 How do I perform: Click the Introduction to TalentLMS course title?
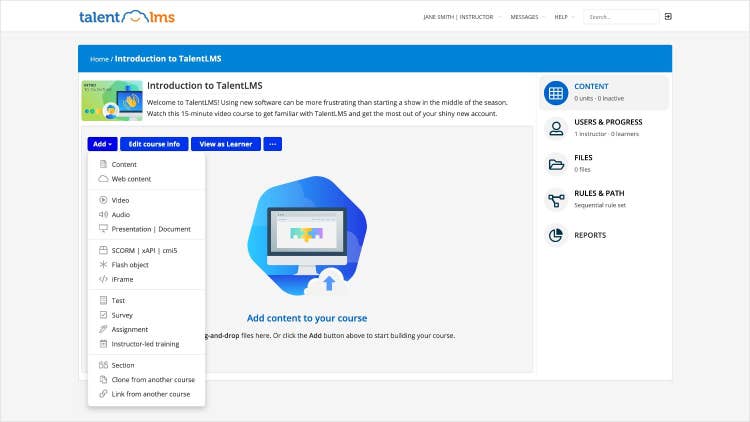(x=205, y=86)
